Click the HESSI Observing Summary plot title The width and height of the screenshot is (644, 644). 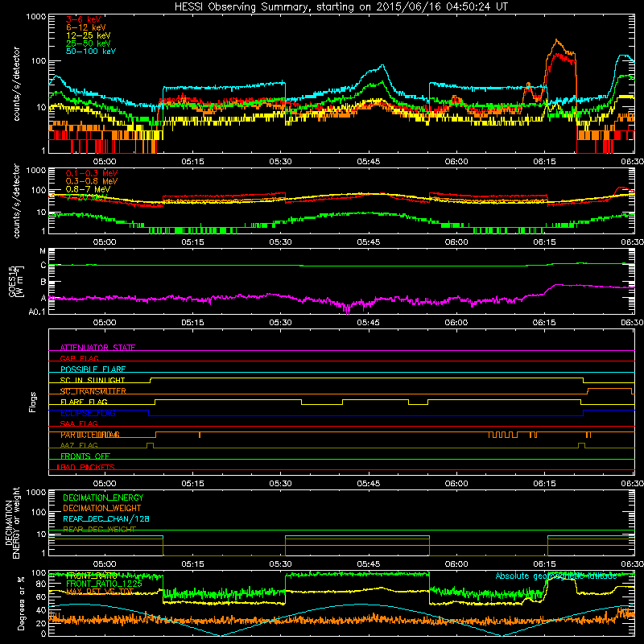point(341,7)
